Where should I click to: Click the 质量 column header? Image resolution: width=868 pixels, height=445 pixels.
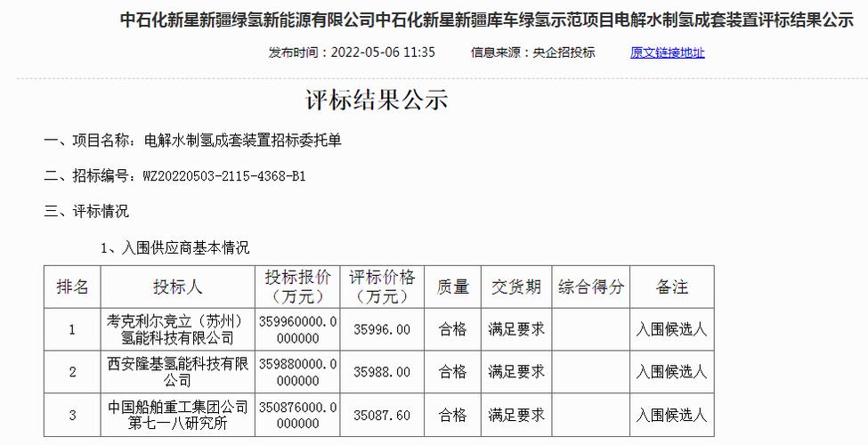(x=453, y=287)
